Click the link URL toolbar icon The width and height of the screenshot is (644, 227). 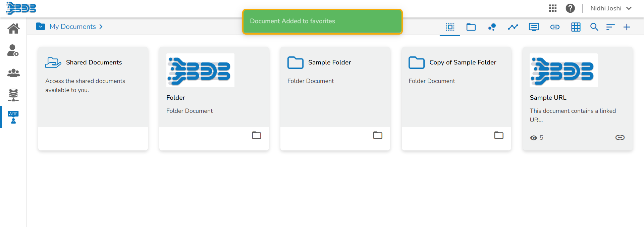click(x=555, y=27)
